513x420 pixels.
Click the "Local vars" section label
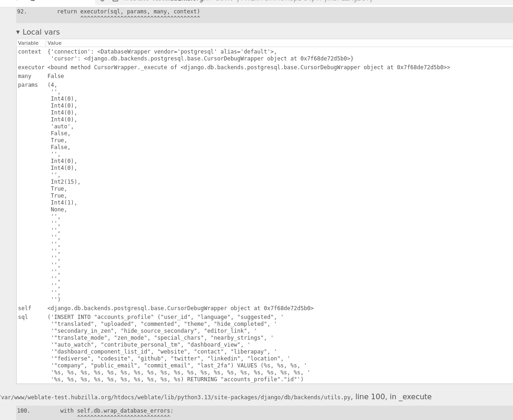pyautogui.click(x=41, y=32)
